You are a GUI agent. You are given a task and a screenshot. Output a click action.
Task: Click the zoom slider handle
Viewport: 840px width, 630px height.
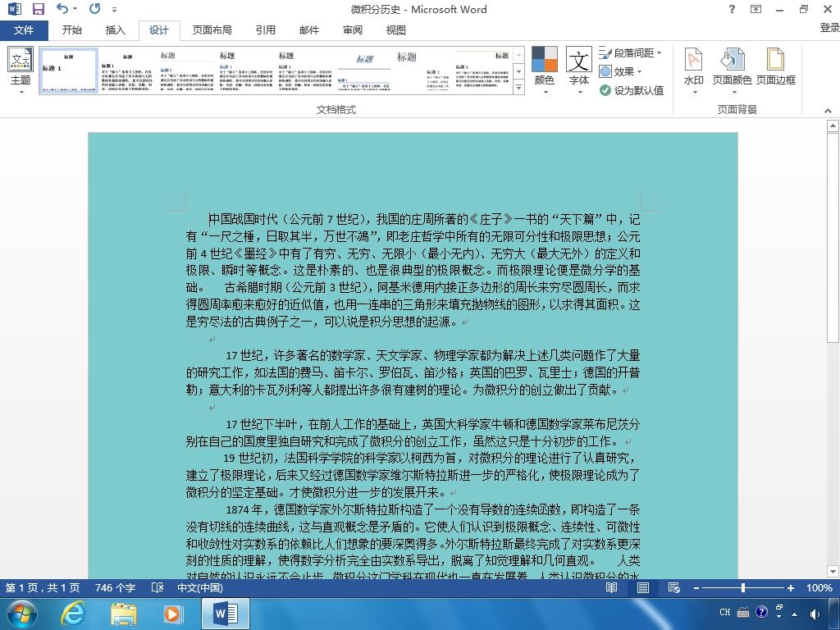tap(743, 588)
